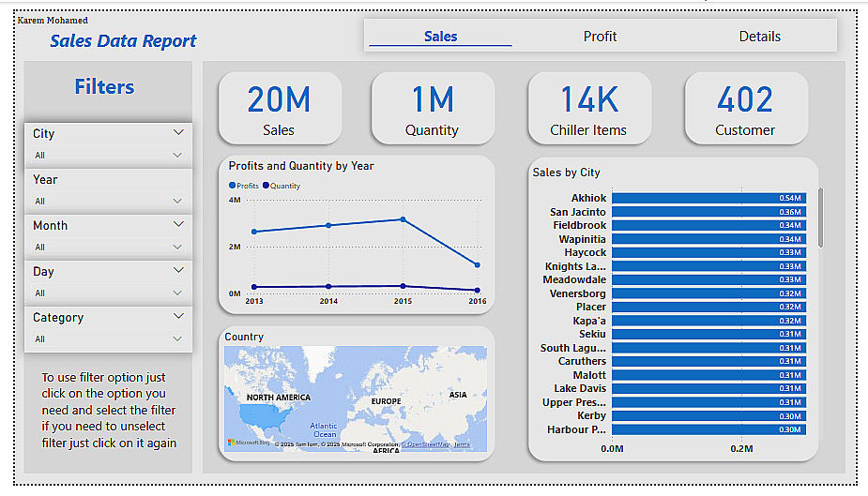The width and height of the screenshot is (868, 496).
Task: Switch to the Details tab
Action: tap(759, 37)
